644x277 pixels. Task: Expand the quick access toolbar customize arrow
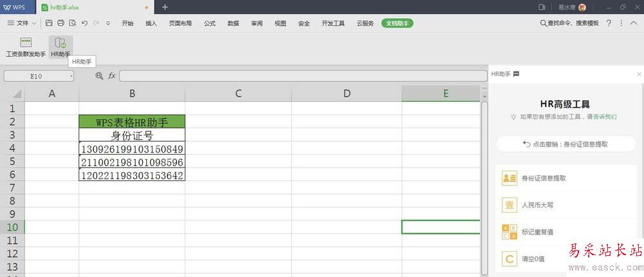pyautogui.click(x=108, y=23)
